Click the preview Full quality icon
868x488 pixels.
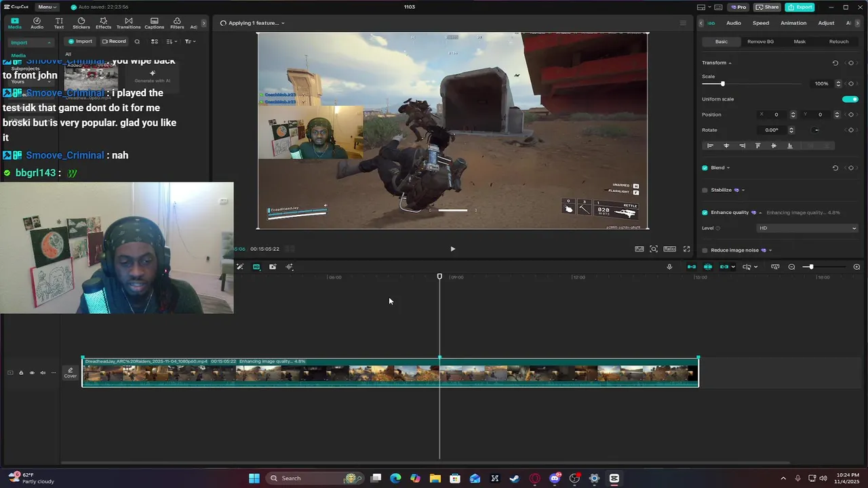point(639,249)
